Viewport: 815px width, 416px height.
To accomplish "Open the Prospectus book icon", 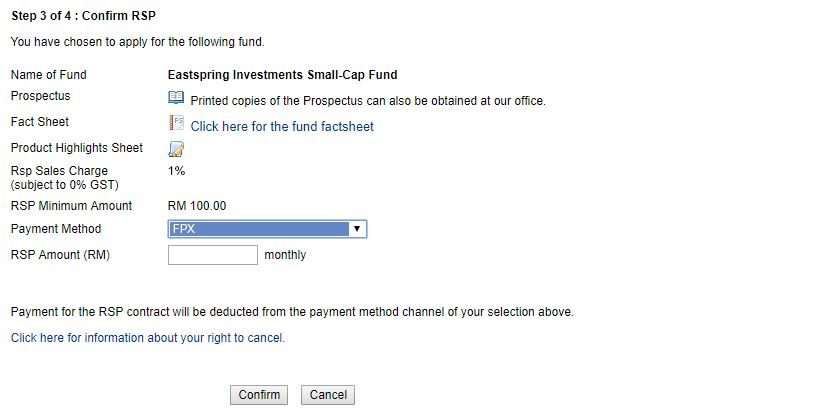I will pyautogui.click(x=176, y=97).
